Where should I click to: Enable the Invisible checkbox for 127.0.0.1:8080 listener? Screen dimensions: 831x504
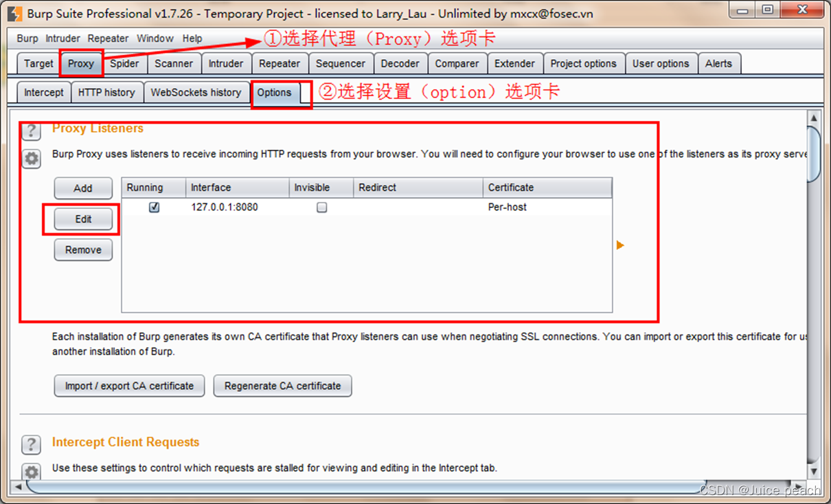pyautogui.click(x=321, y=207)
